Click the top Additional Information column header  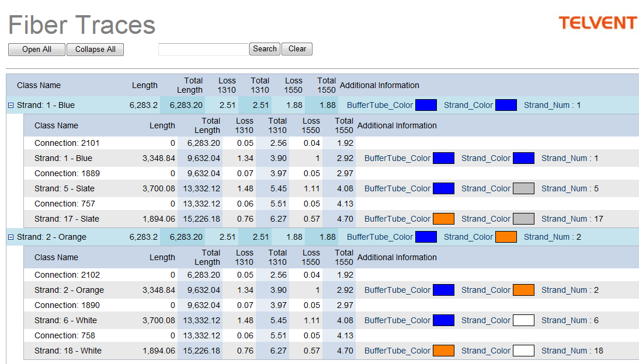pos(380,85)
